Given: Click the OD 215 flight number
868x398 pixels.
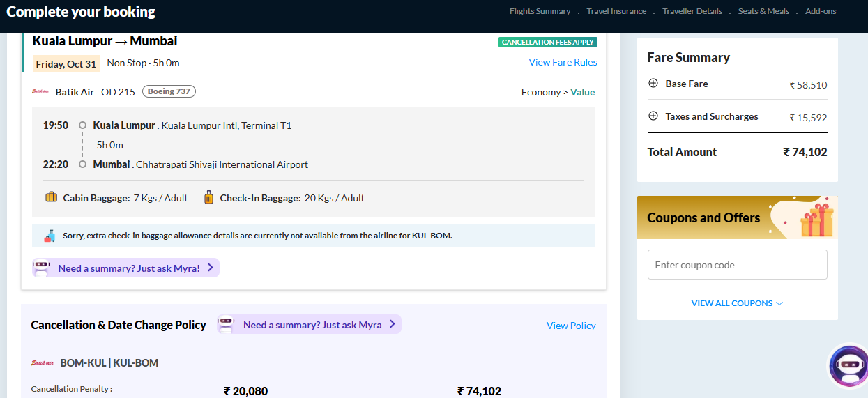Looking at the screenshot, I should pos(118,92).
